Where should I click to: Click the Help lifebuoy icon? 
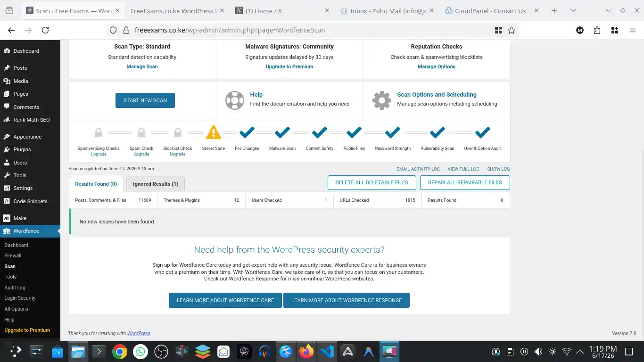pyautogui.click(x=235, y=100)
